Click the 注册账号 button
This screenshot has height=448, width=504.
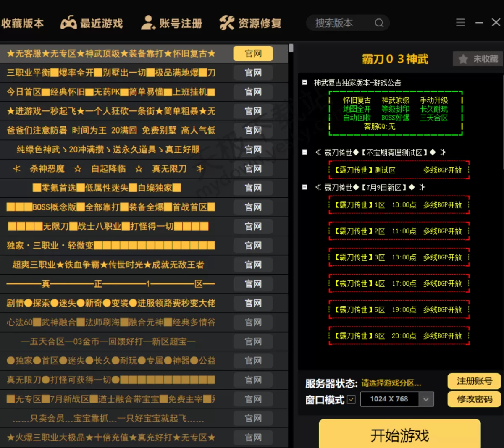pos(474,381)
